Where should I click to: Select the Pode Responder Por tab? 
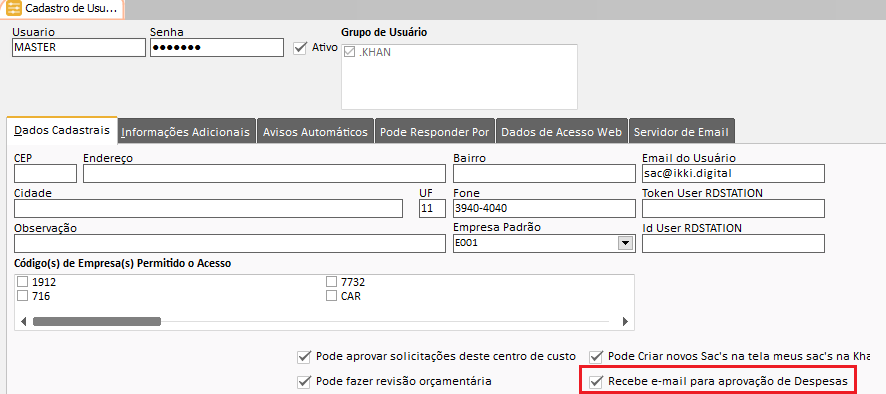point(435,132)
